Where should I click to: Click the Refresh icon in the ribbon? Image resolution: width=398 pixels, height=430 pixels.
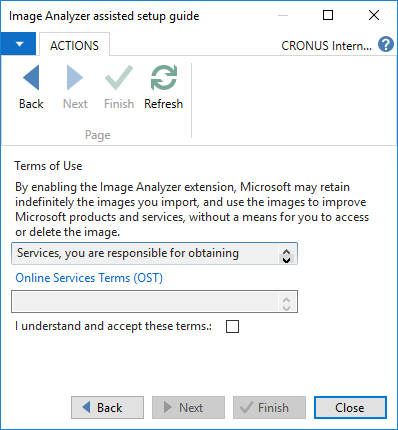[x=163, y=77]
